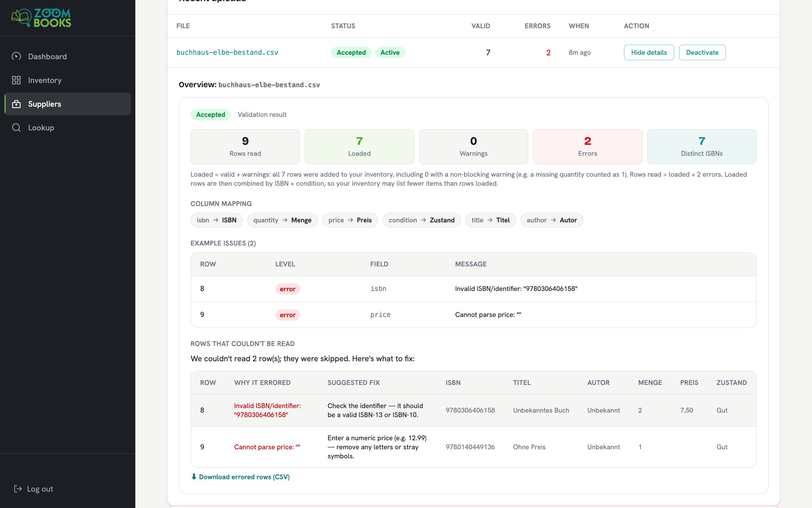Click the Accepted status badge in uploads row
The image size is (812, 508).
point(351,52)
